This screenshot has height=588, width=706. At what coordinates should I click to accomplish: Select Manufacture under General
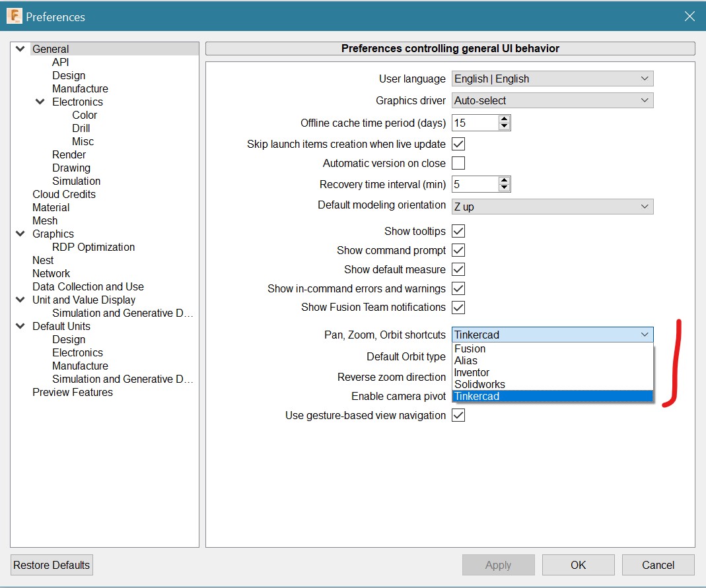pyautogui.click(x=80, y=88)
